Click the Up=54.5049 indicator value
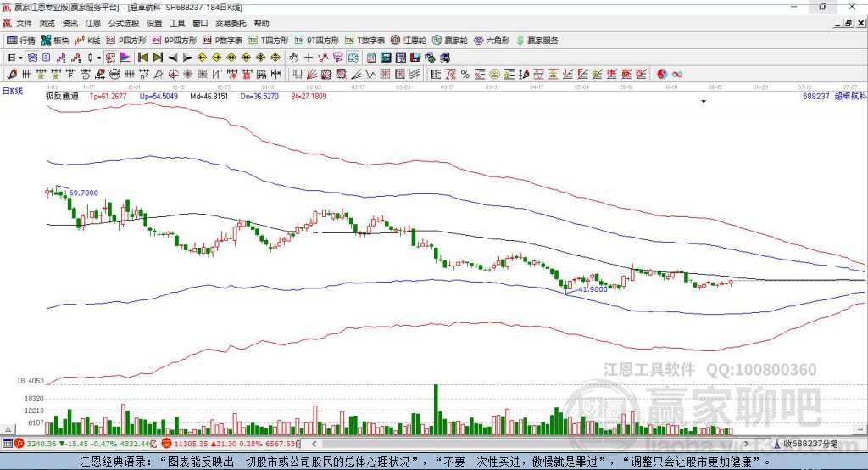The height and width of the screenshot is (470, 868). [159, 97]
